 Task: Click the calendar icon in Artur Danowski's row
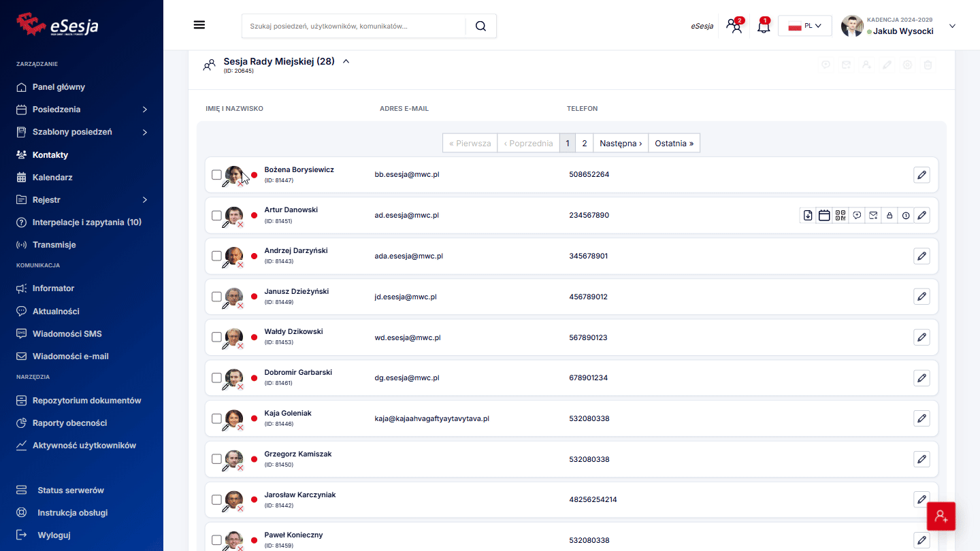click(x=824, y=216)
